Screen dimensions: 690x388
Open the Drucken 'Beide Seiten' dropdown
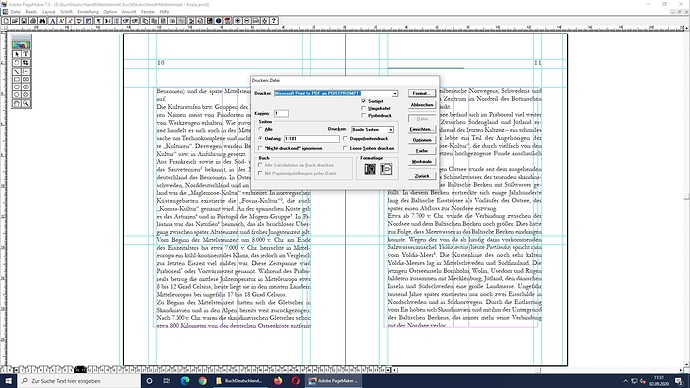390,130
